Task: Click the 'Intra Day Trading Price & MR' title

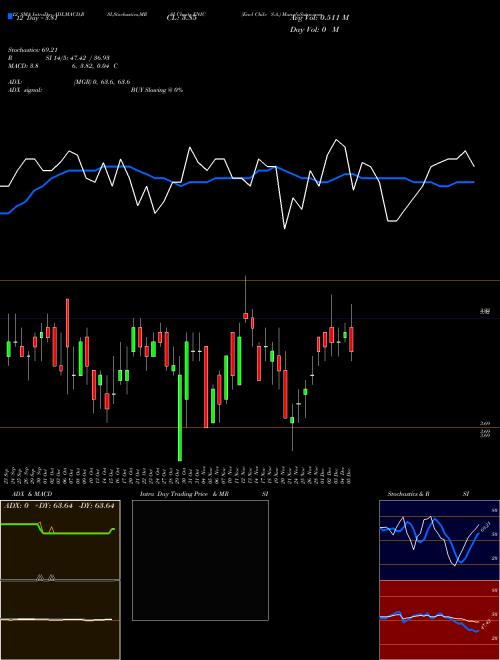Action: point(185,494)
